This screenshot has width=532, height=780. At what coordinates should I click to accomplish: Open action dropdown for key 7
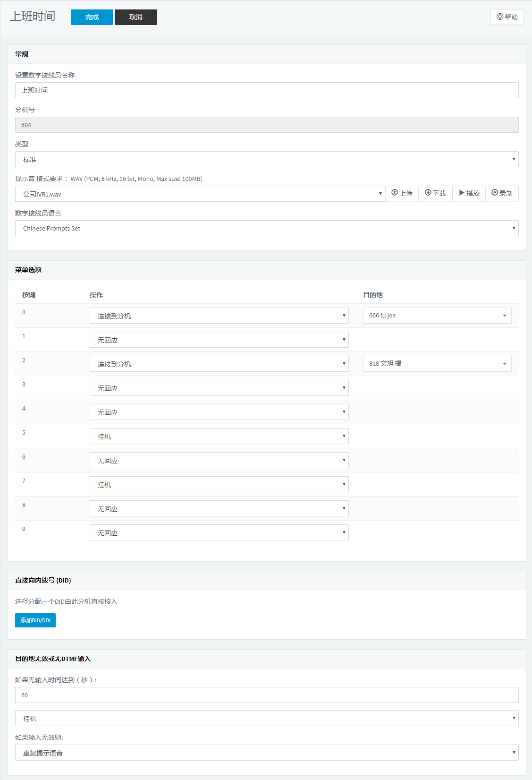click(219, 484)
